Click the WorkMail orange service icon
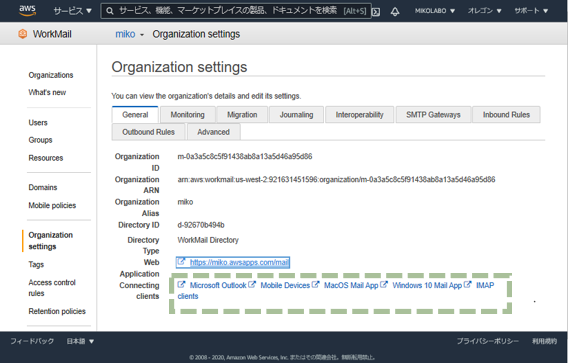568x363 pixels. 22,34
